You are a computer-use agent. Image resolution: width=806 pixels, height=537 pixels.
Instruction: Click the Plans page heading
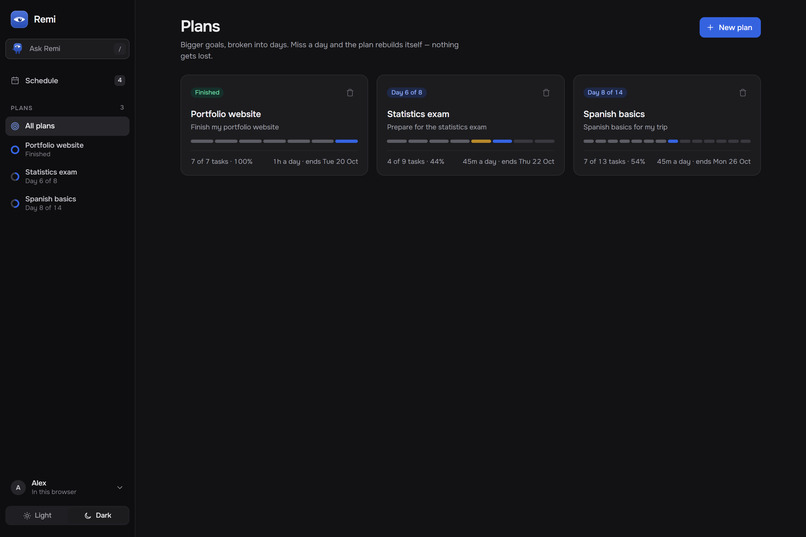pos(200,26)
